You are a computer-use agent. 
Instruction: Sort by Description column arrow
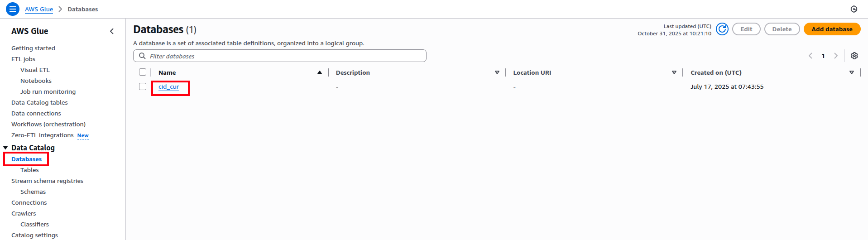click(497, 72)
